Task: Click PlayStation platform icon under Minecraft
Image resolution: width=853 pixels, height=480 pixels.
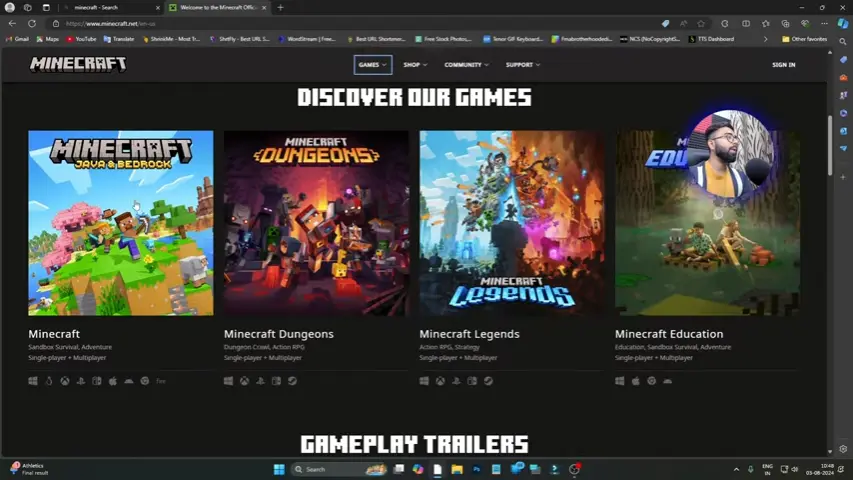Action: 81,381
